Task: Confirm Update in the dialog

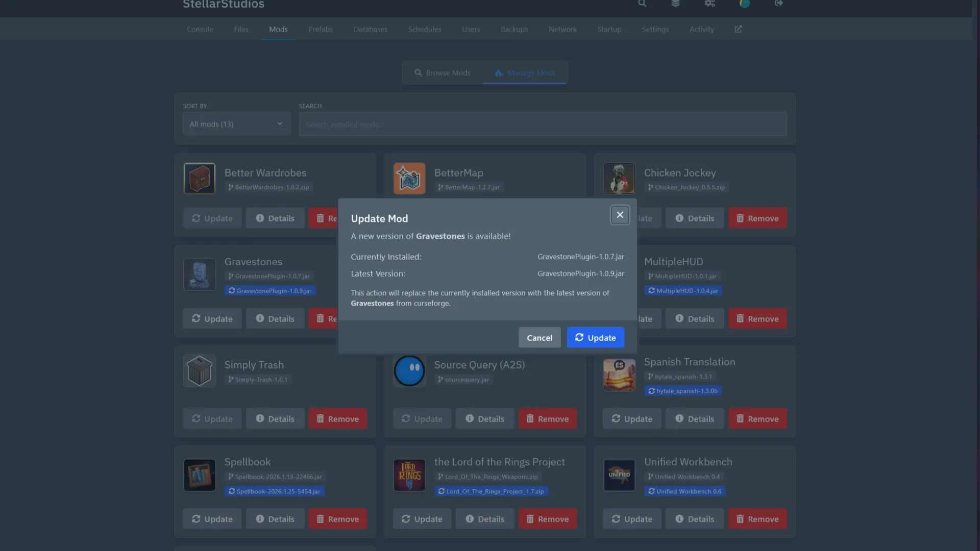Action: pos(595,338)
